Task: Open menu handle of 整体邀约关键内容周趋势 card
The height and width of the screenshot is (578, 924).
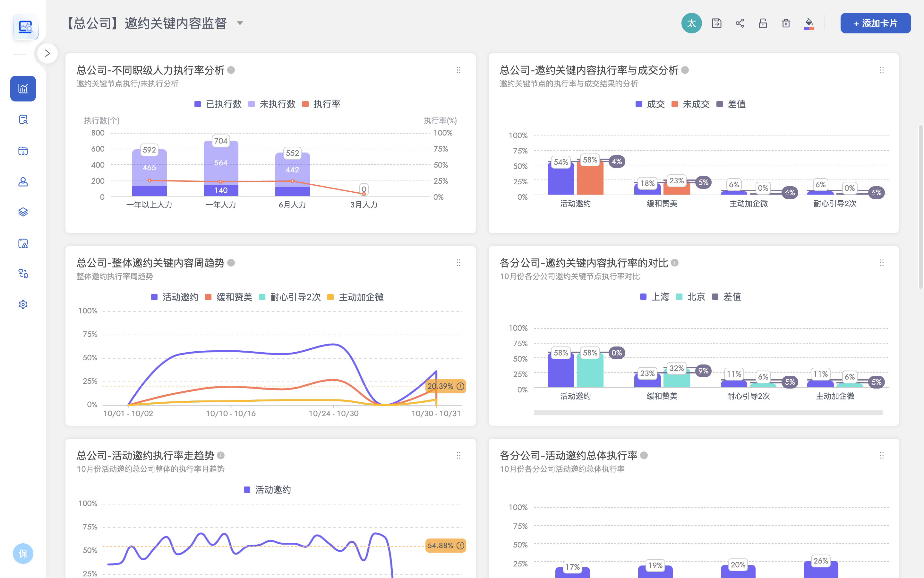Action: click(x=458, y=263)
